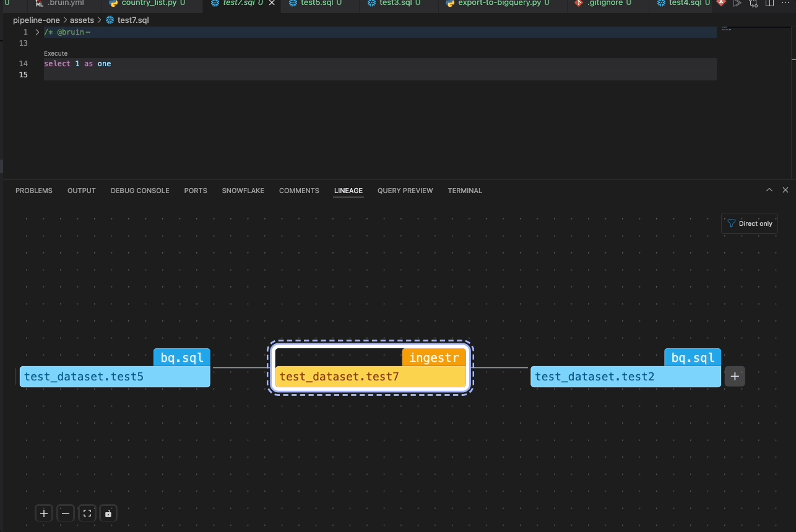
Task: Open the PROBLEMS panel tab
Action: (x=34, y=191)
